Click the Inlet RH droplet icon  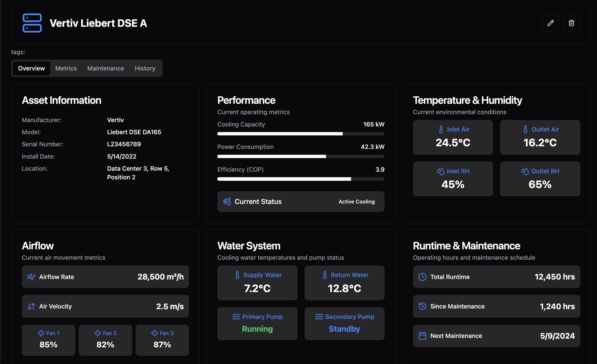pyautogui.click(x=440, y=171)
